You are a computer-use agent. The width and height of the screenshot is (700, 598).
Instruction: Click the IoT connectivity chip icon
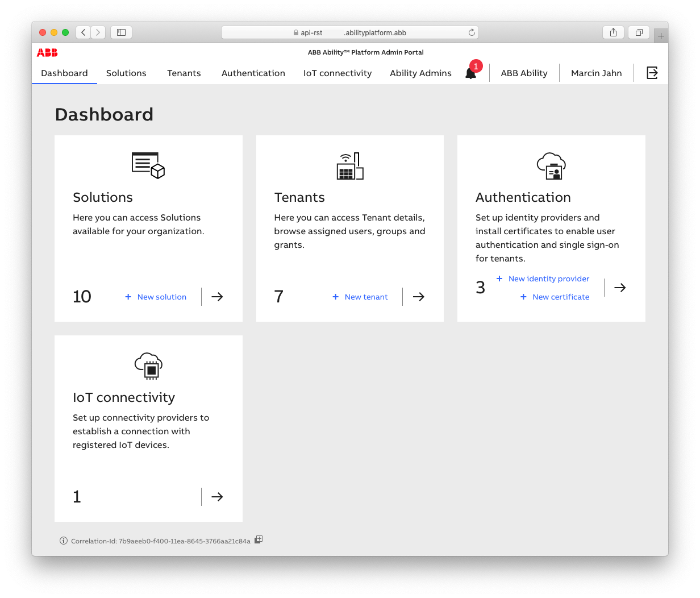pos(148,366)
